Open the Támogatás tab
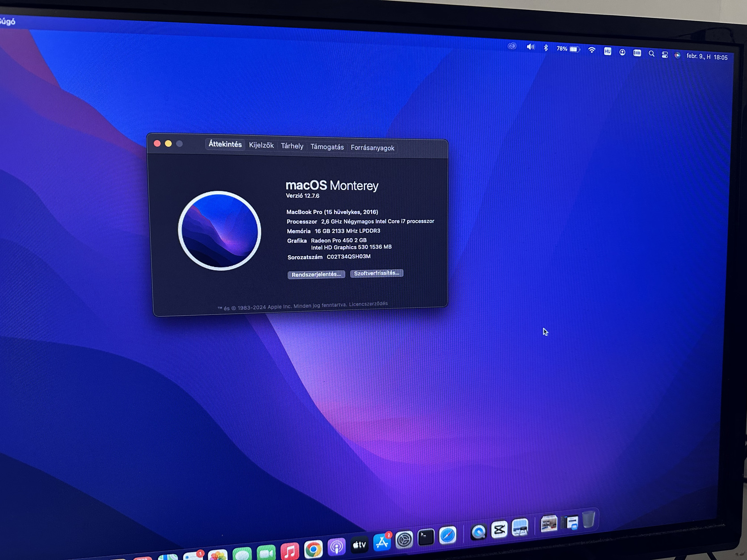 327,147
